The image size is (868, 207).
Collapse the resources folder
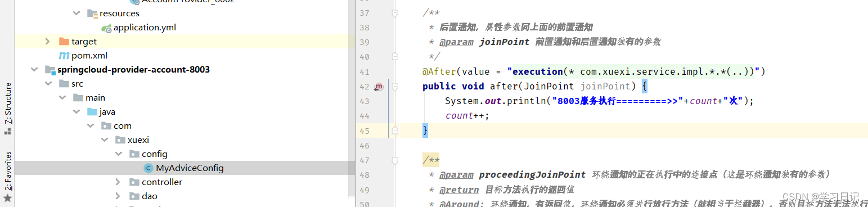[77, 13]
